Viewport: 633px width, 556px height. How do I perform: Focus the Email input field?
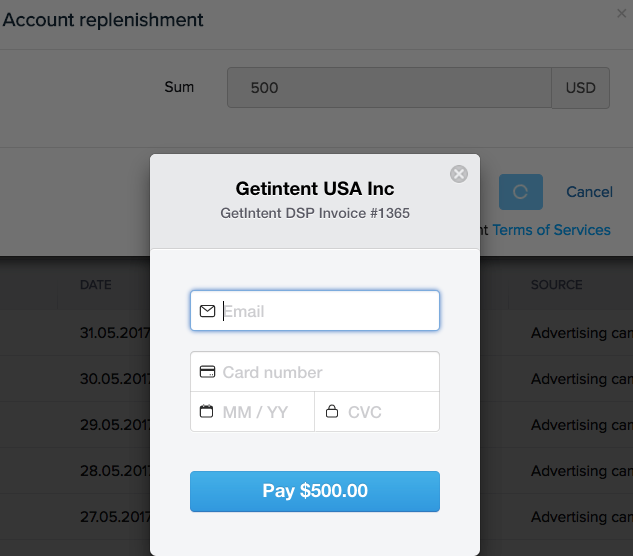(x=325, y=311)
